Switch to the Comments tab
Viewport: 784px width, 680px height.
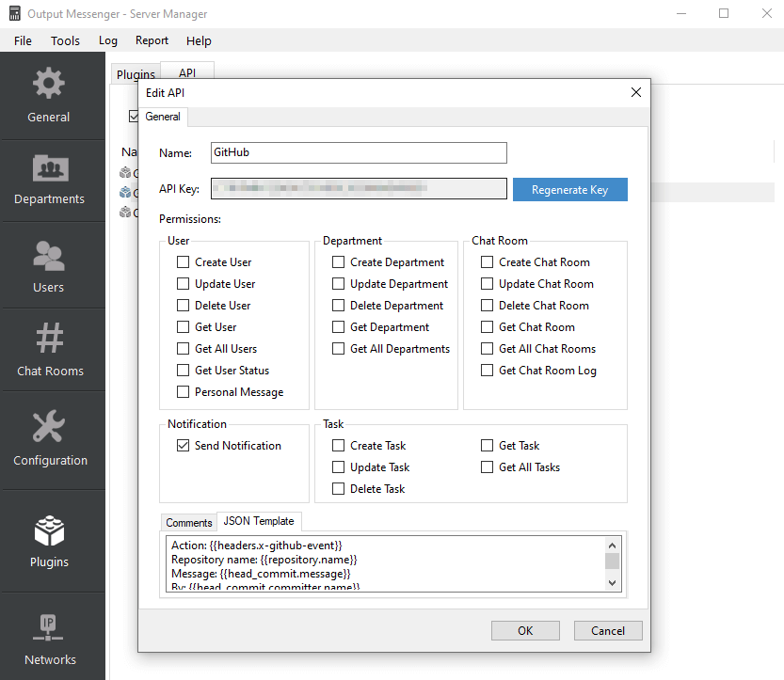(189, 523)
